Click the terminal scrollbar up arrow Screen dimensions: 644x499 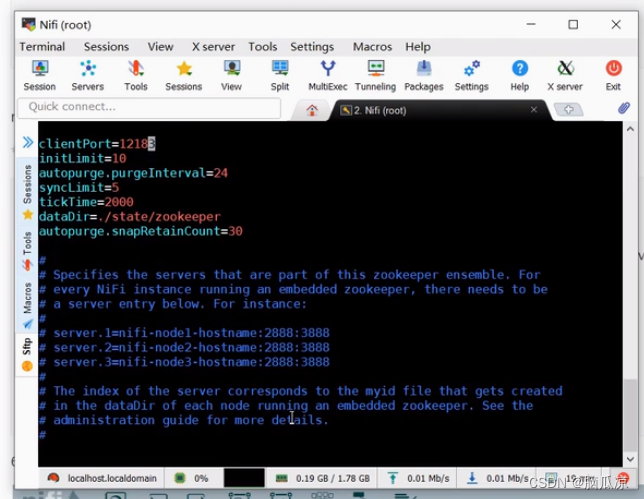[630, 129]
